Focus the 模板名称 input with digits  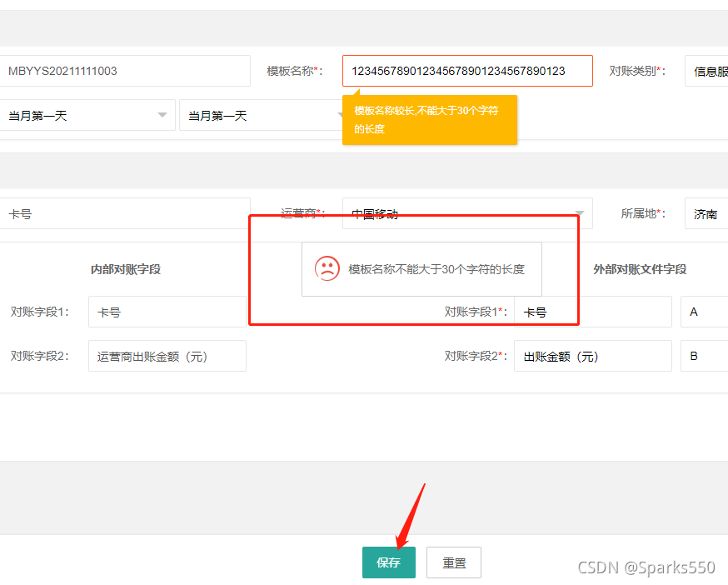coord(467,71)
